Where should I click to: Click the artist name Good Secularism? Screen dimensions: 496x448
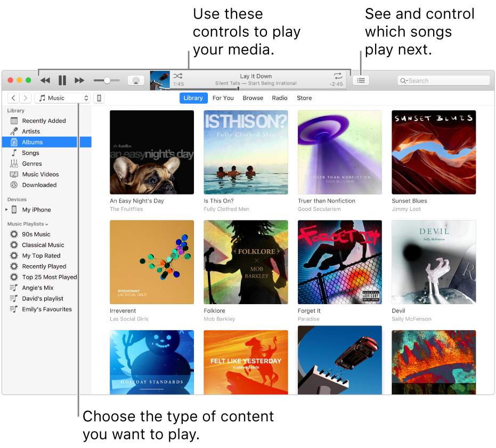tap(319, 209)
